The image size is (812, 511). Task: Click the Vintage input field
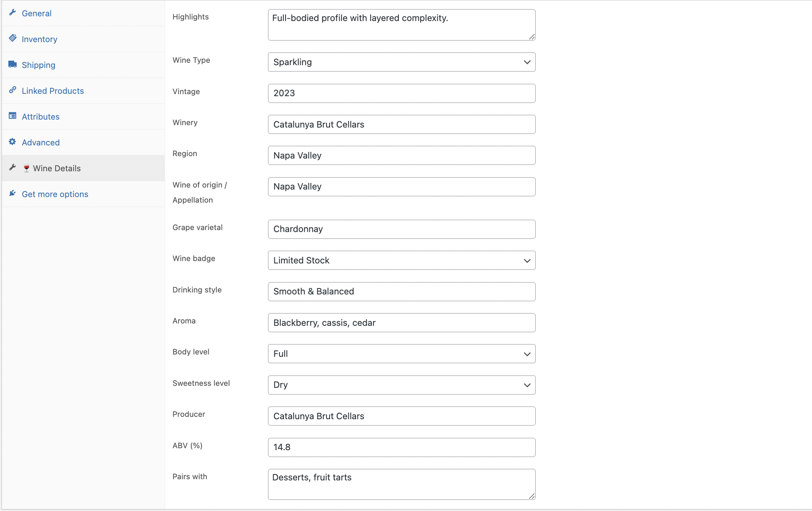pos(401,93)
